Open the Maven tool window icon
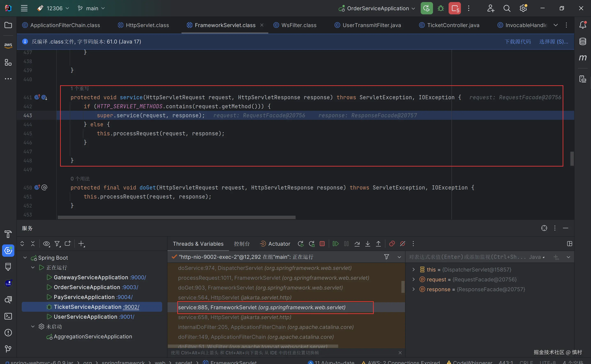591x364 pixels. pyautogui.click(x=583, y=58)
